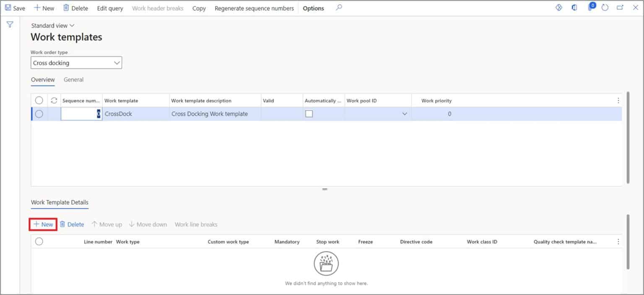Create a new work template detail line

[43, 224]
